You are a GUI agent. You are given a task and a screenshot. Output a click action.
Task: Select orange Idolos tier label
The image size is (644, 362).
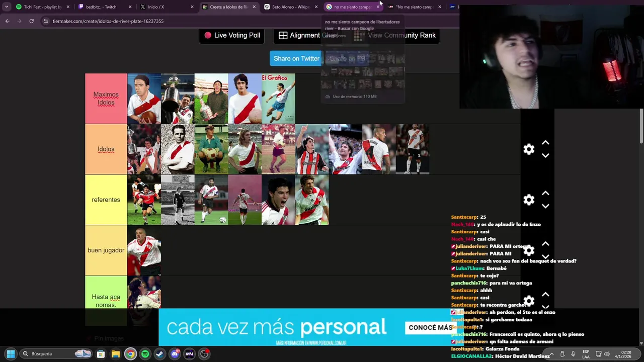tap(106, 149)
